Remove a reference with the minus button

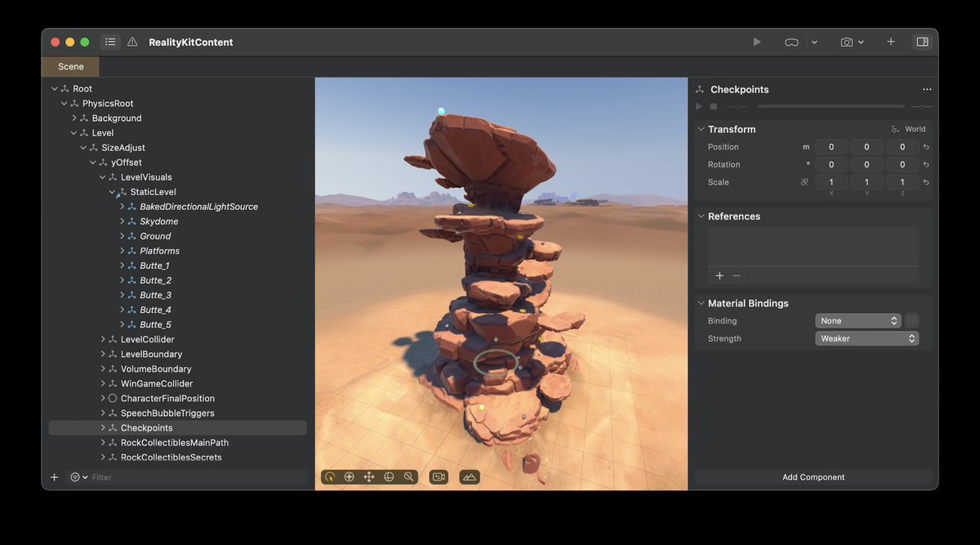(737, 276)
